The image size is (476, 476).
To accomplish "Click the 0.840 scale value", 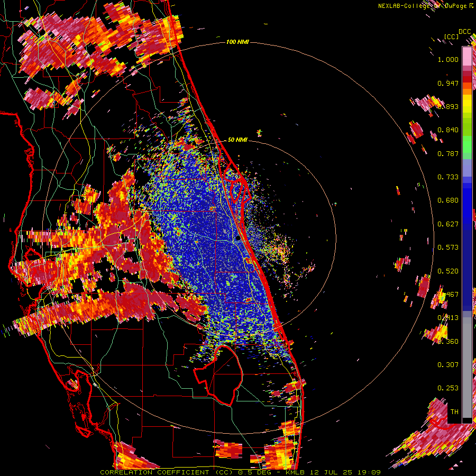I will tap(448, 130).
